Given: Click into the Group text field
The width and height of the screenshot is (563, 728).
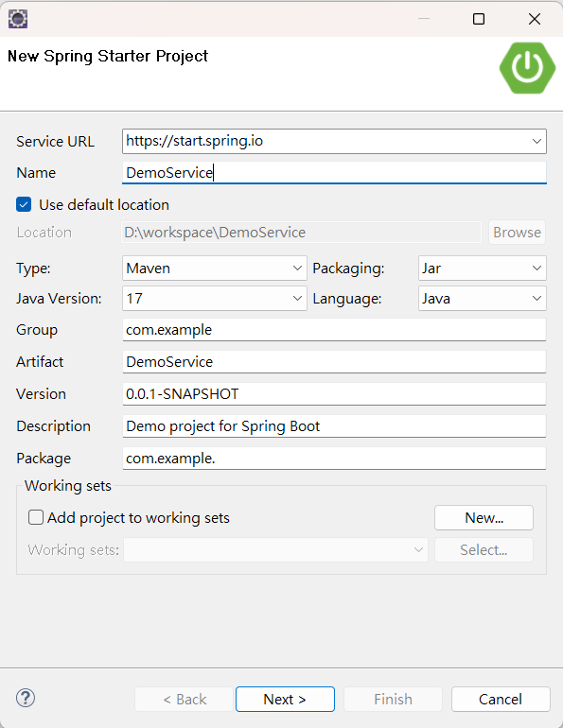Looking at the screenshot, I should point(334,330).
